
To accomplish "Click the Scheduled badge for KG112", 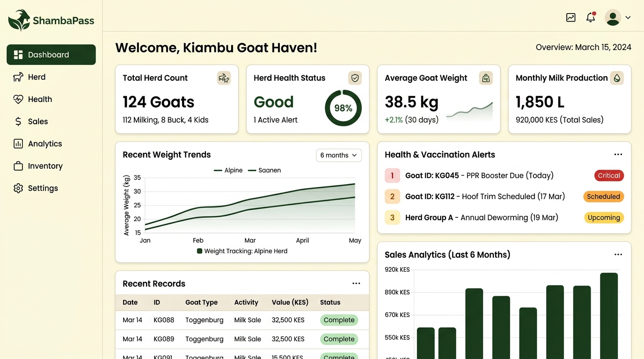I will tap(603, 197).
